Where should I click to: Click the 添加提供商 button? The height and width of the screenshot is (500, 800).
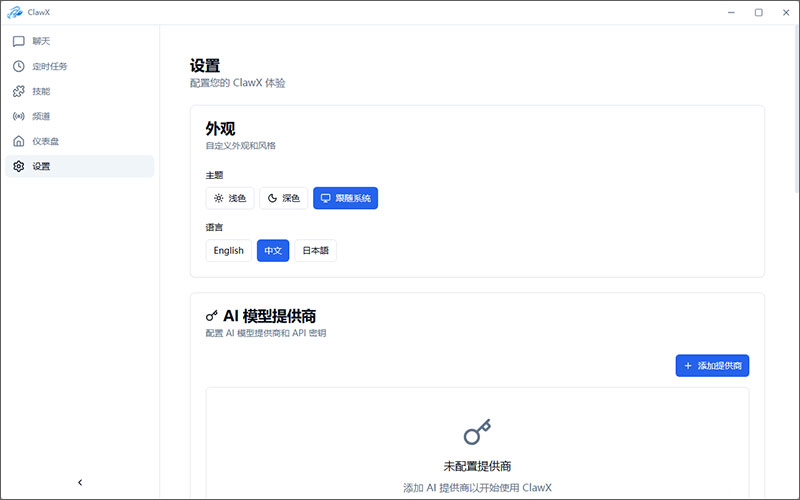712,366
